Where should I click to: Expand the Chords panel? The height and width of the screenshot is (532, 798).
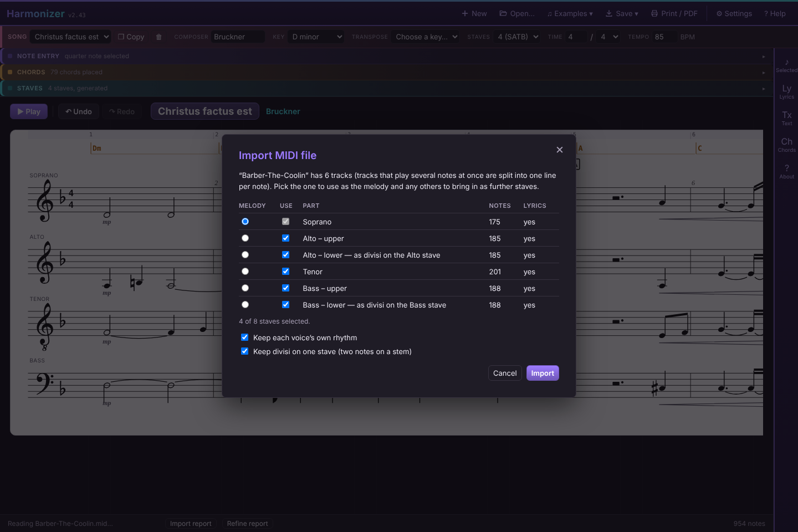coord(387,72)
